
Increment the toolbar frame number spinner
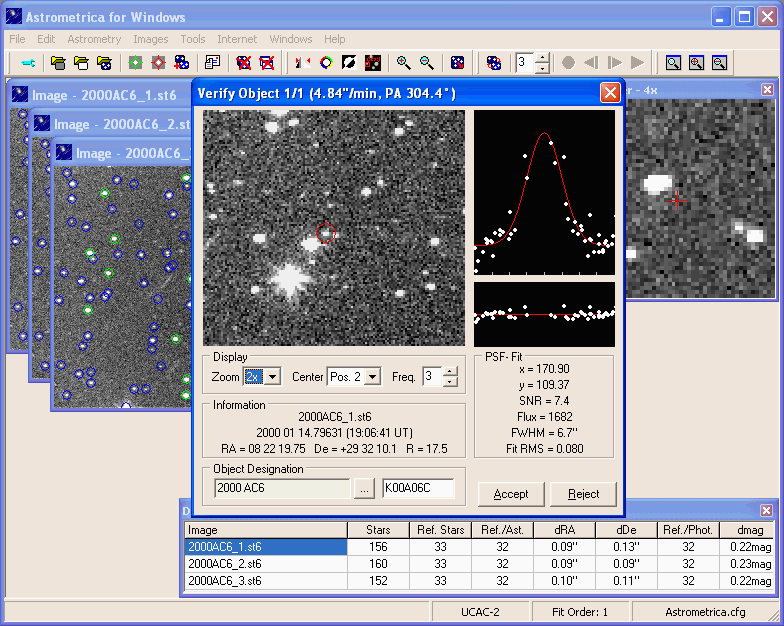point(542,57)
